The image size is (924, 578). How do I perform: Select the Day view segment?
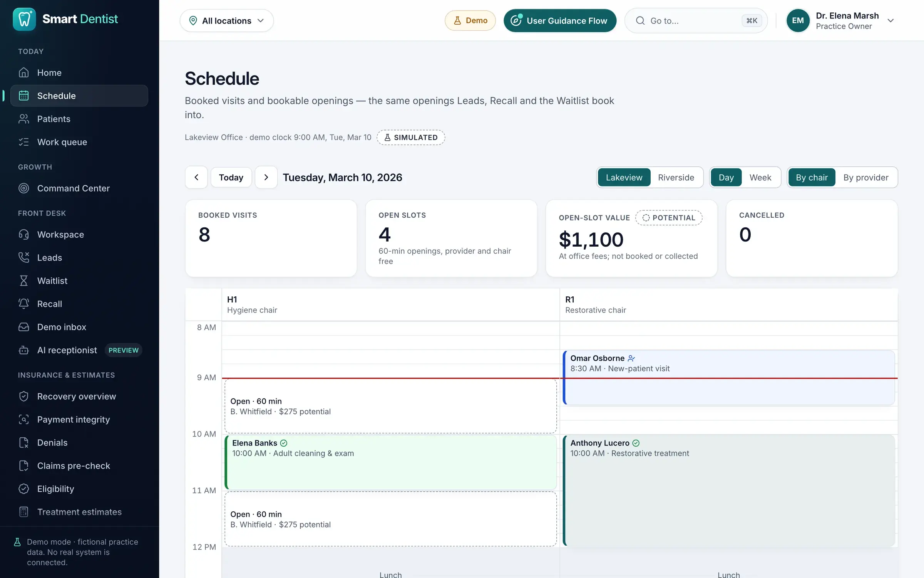point(726,177)
